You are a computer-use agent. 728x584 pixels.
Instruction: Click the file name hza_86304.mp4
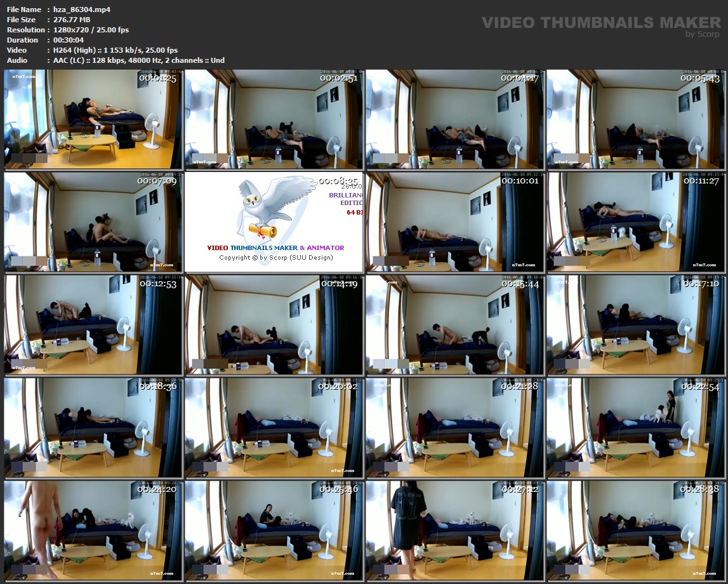pos(82,10)
